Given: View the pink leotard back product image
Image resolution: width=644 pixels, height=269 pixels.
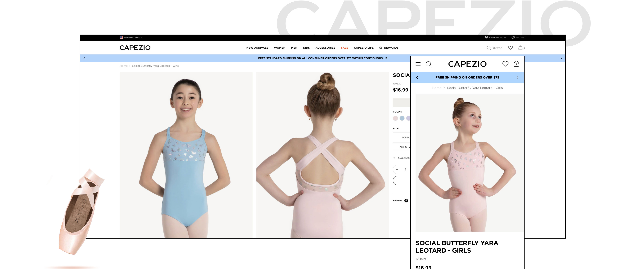Looking at the screenshot, I should (323, 155).
